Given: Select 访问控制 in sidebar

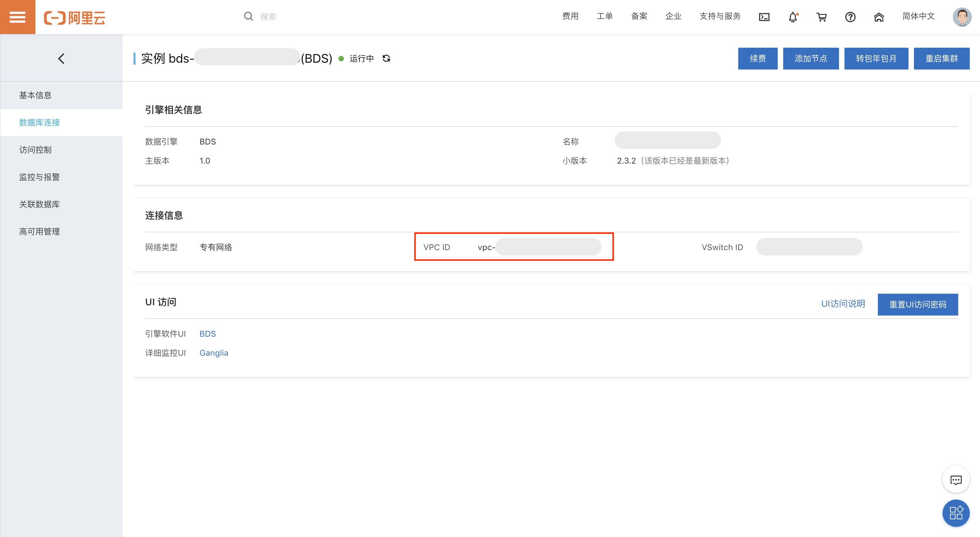Looking at the screenshot, I should point(61,150).
